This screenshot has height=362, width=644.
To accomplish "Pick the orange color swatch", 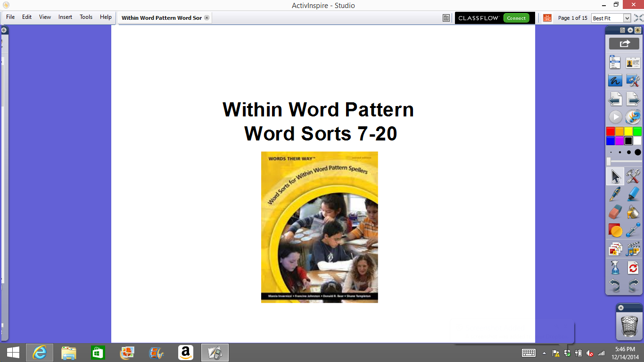I will (619, 132).
